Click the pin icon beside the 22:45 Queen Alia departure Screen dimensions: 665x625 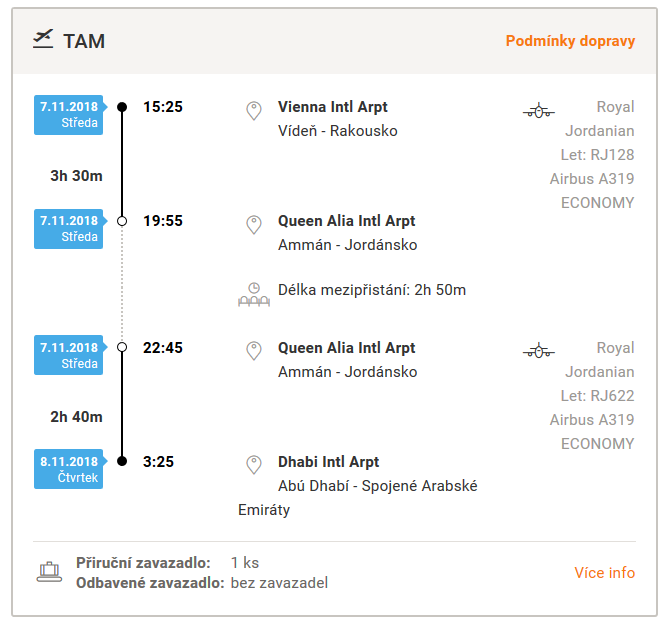click(x=254, y=351)
